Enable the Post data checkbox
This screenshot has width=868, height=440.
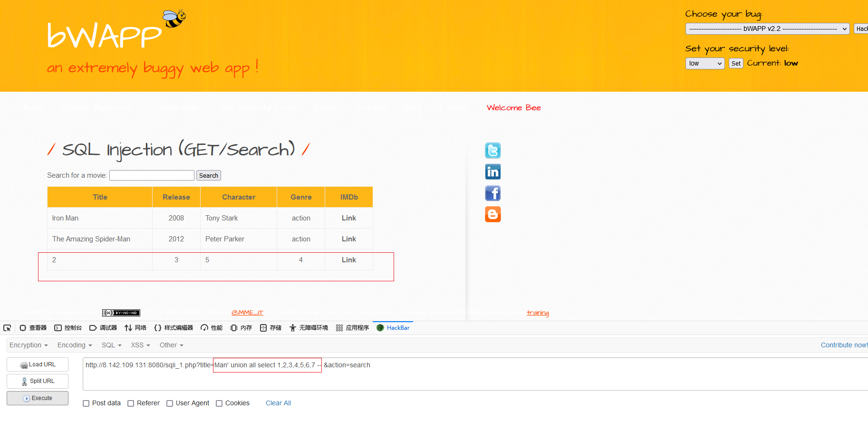86,403
